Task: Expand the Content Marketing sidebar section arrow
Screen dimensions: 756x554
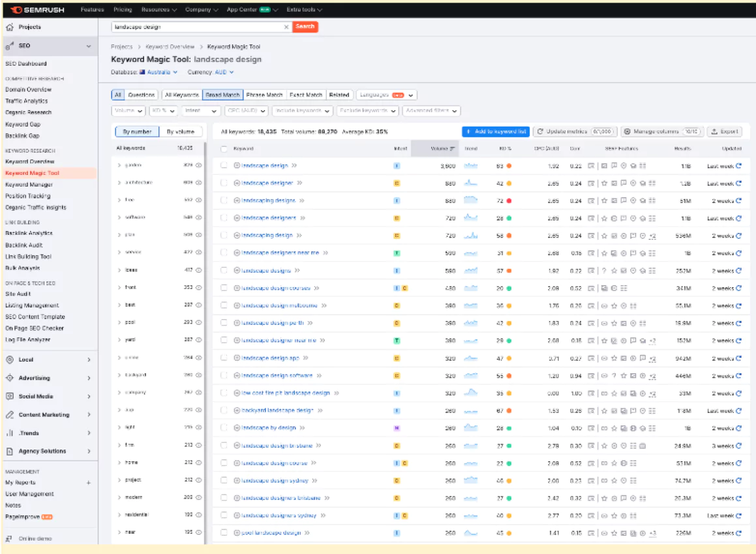Action: click(x=89, y=414)
